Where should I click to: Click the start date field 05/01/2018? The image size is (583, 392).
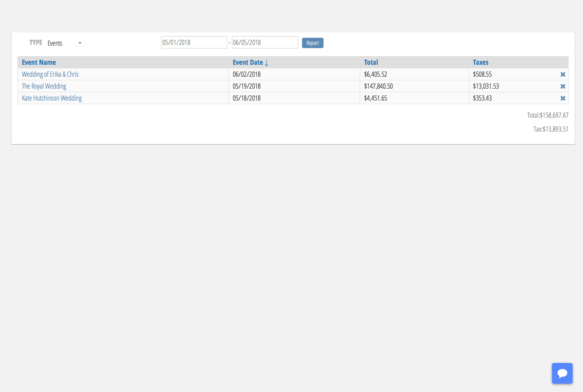194,43
